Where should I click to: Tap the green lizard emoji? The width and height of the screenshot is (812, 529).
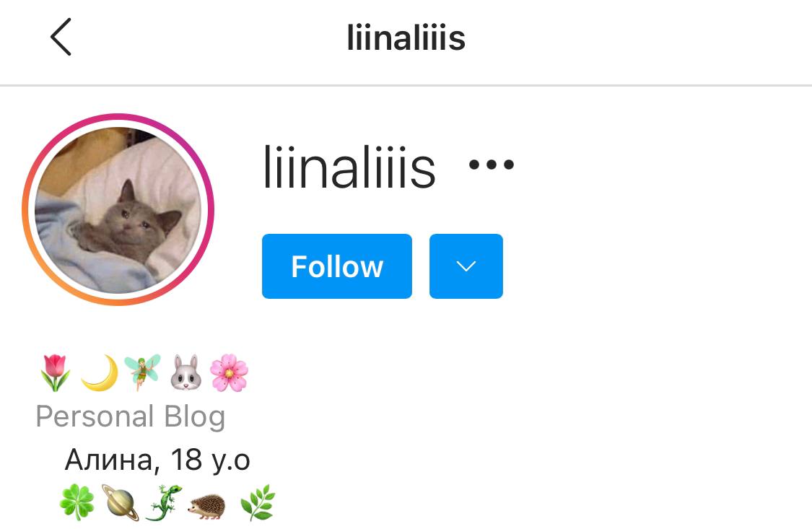click(x=164, y=502)
